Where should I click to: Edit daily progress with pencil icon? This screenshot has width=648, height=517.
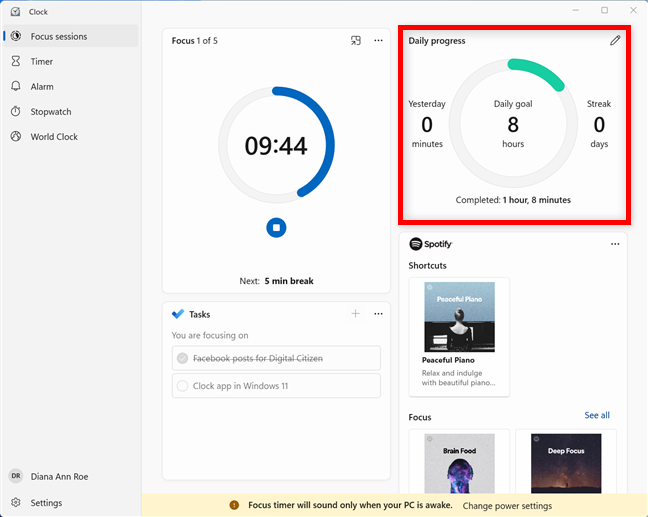(x=615, y=41)
